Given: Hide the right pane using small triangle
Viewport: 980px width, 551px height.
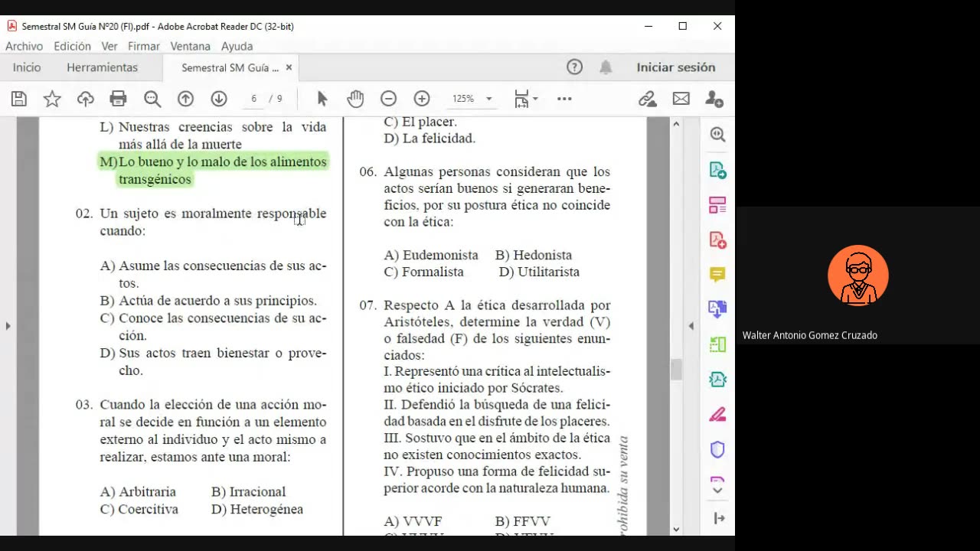Looking at the screenshot, I should (x=691, y=326).
